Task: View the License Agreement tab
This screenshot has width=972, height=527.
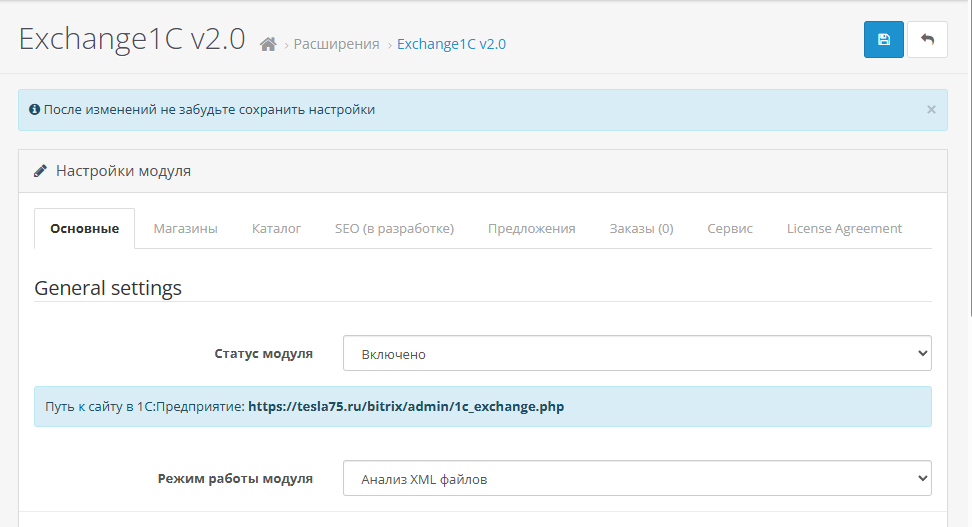Action: (x=844, y=229)
